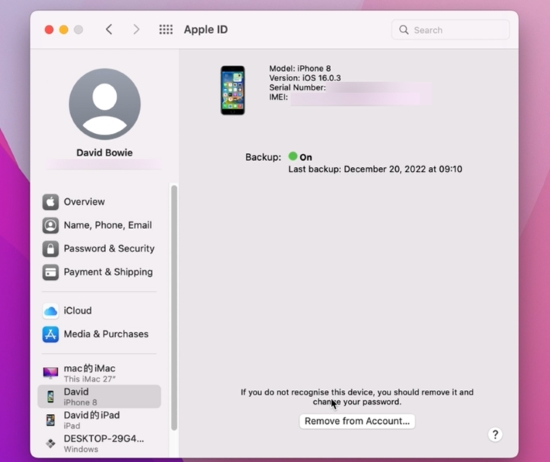Click the iMac device icon
Image resolution: width=550 pixels, height=462 pixels.
(51, 373)
